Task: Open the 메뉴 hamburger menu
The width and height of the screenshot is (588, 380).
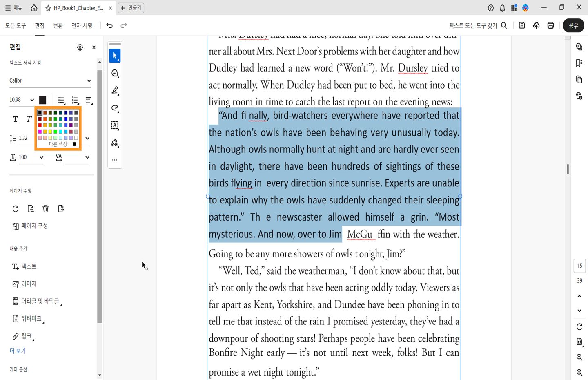Action: click(x=13, y=8)
